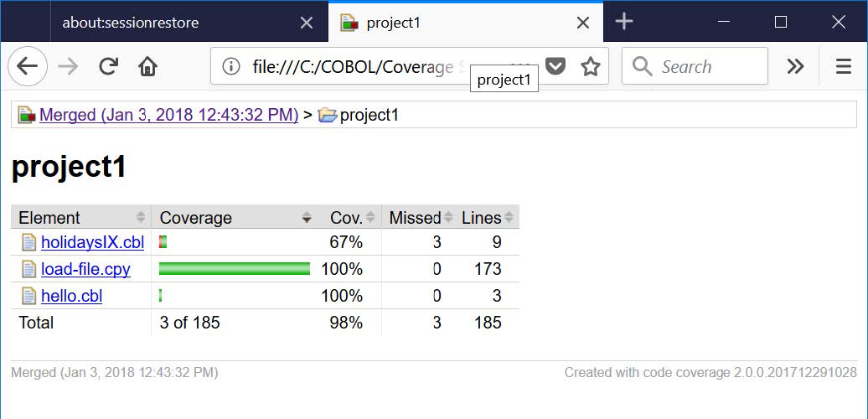868x419 pixels.
Task: Click the forward navigation arrow
Action: (x=68, y=66)
